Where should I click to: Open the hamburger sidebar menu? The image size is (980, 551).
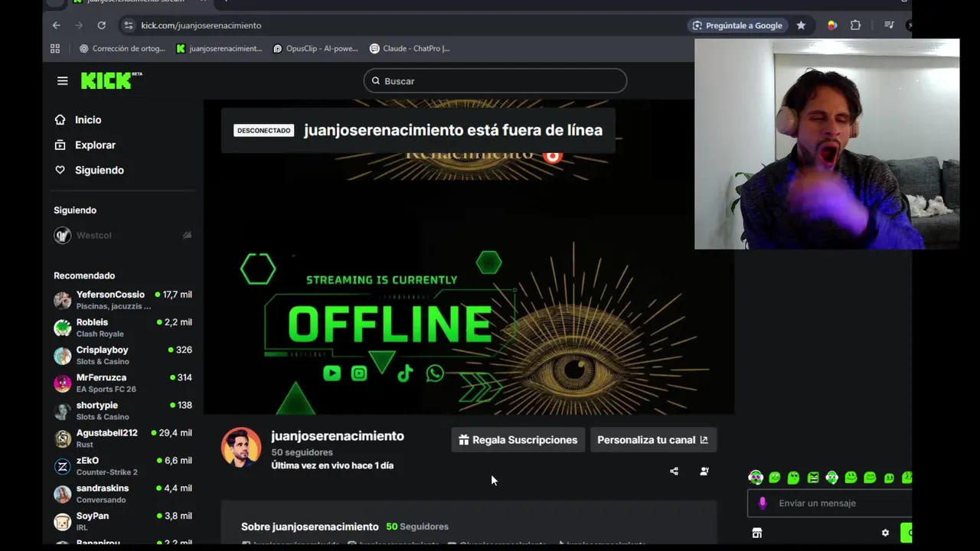pos(63,81)
